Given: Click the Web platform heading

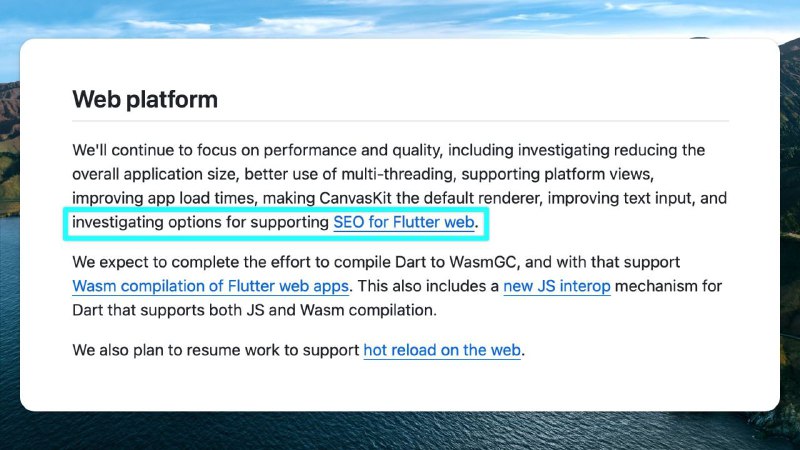Looking at the screenshot, I should click(x=145, y=99).
